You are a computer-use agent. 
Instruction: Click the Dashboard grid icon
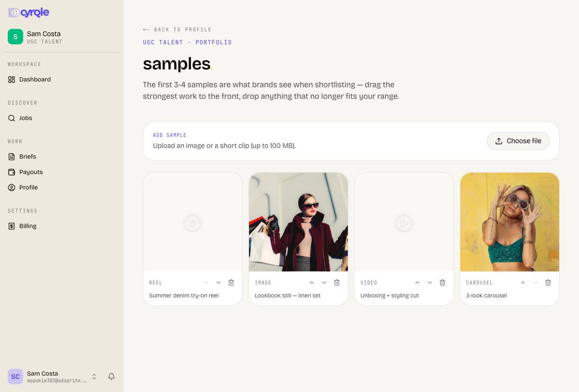point(12,80)
